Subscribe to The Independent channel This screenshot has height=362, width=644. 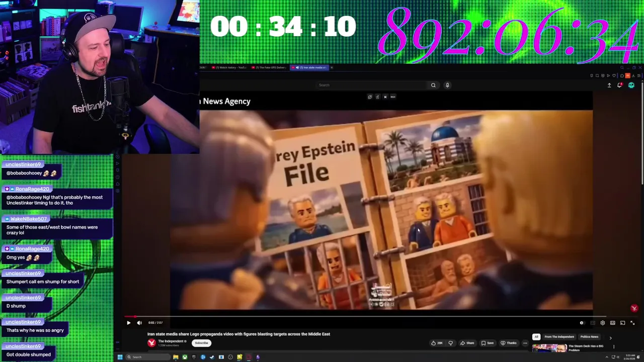(201, 343)
